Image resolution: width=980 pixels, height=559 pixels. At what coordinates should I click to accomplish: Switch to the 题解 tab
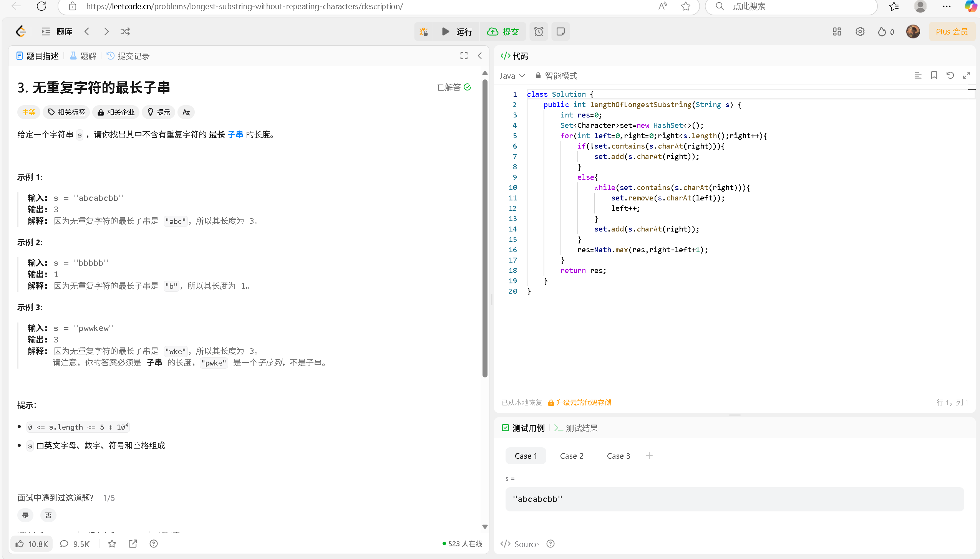(83, 56)
